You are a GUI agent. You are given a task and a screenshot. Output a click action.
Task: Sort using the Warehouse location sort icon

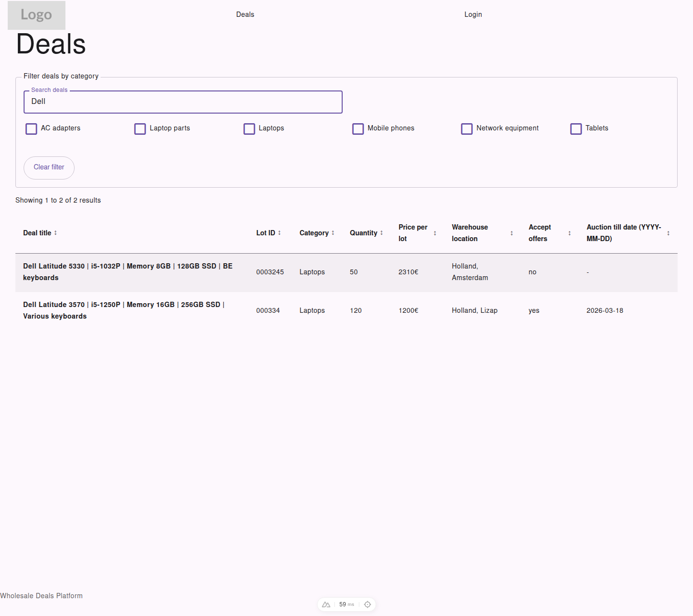(x=511, y=232)
